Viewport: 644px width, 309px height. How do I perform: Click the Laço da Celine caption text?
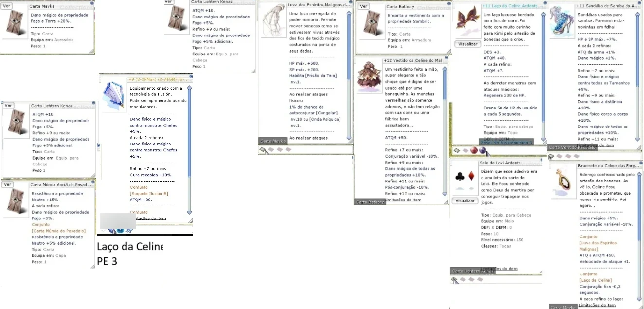[130, 247]
